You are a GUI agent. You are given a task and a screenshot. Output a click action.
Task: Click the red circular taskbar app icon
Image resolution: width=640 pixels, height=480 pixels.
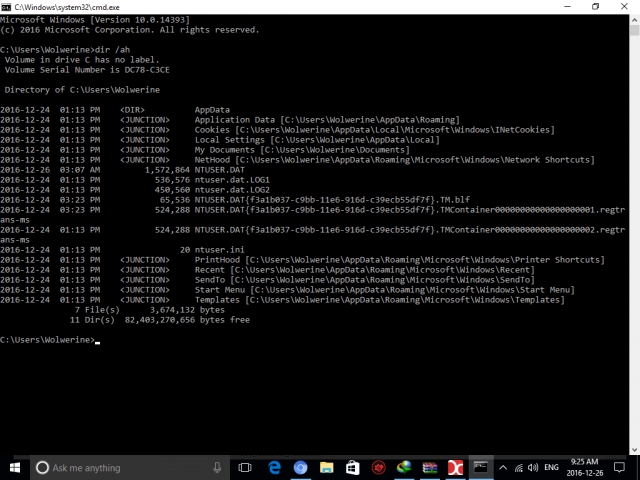pos(378,467)
